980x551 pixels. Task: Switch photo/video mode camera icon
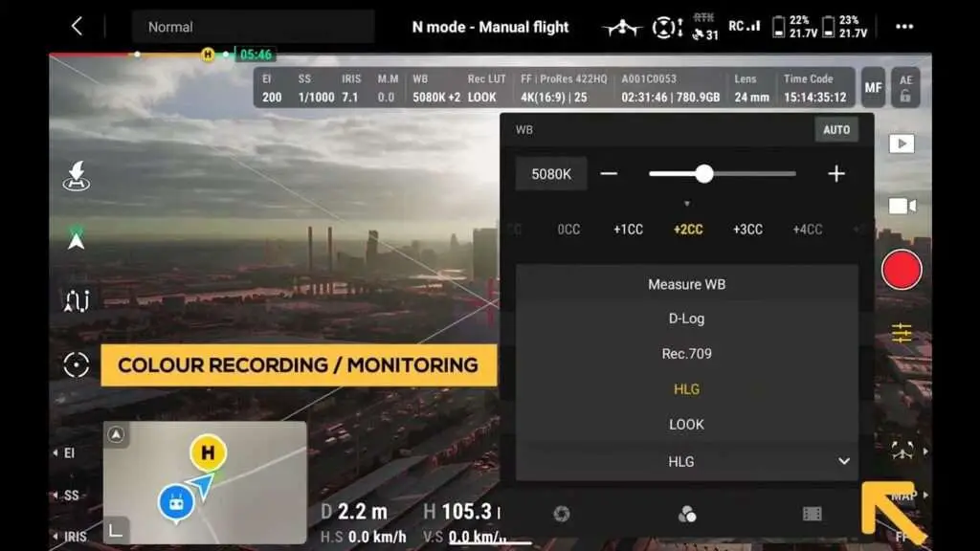tap(902, 207)
